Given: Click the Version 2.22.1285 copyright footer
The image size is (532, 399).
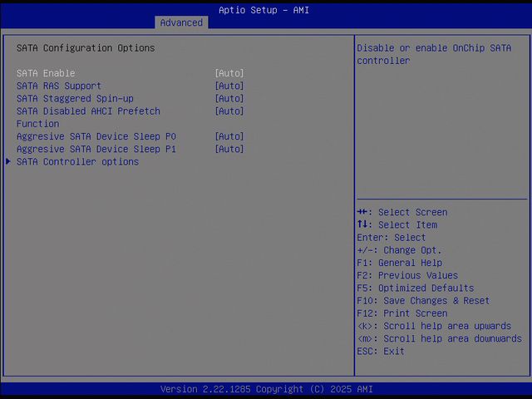Looking at the screenshot, I should 266,389.
